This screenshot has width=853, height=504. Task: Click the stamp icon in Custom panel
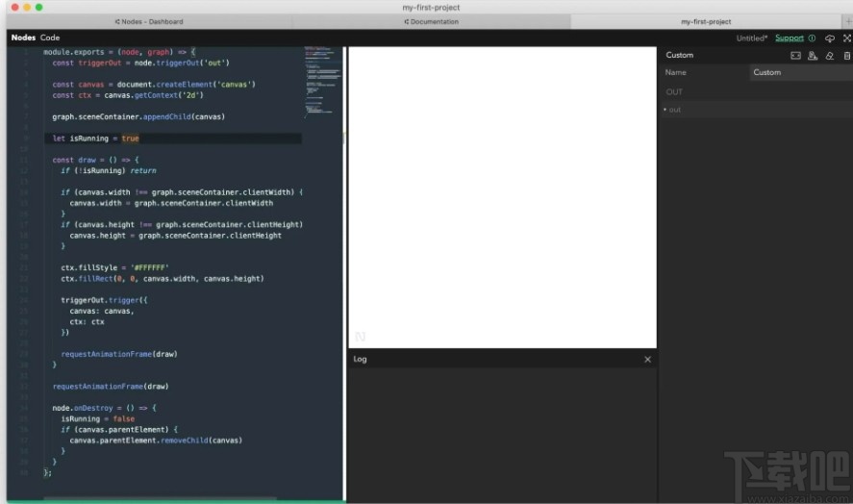pyautogui.click(x=813, y=56)
